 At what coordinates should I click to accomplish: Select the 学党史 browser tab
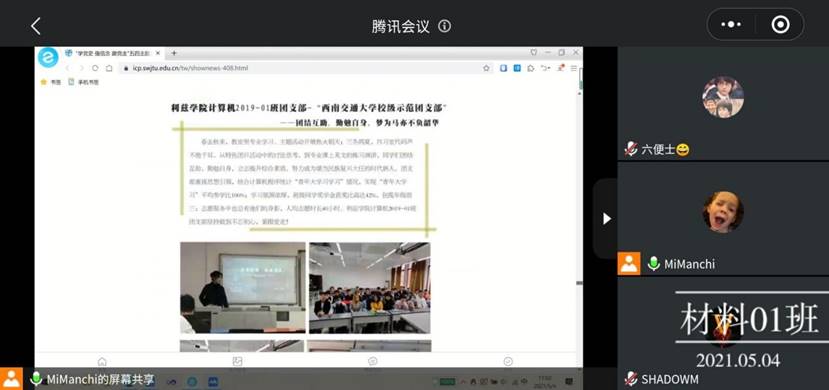pos(113,53)
